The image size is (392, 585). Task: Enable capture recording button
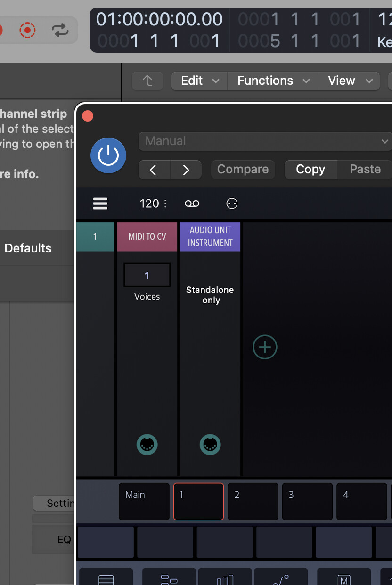27,31
